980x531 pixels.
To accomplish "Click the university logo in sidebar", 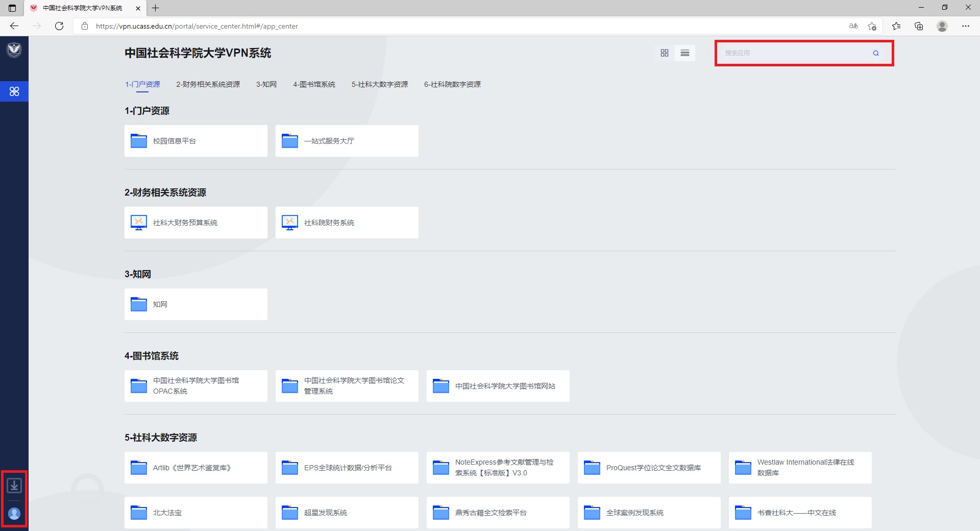I will pyautogui.click(x=14, y=50).
